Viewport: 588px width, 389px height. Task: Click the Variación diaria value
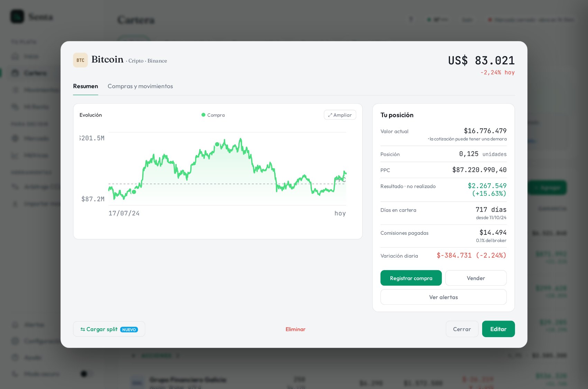pos(471,255)
